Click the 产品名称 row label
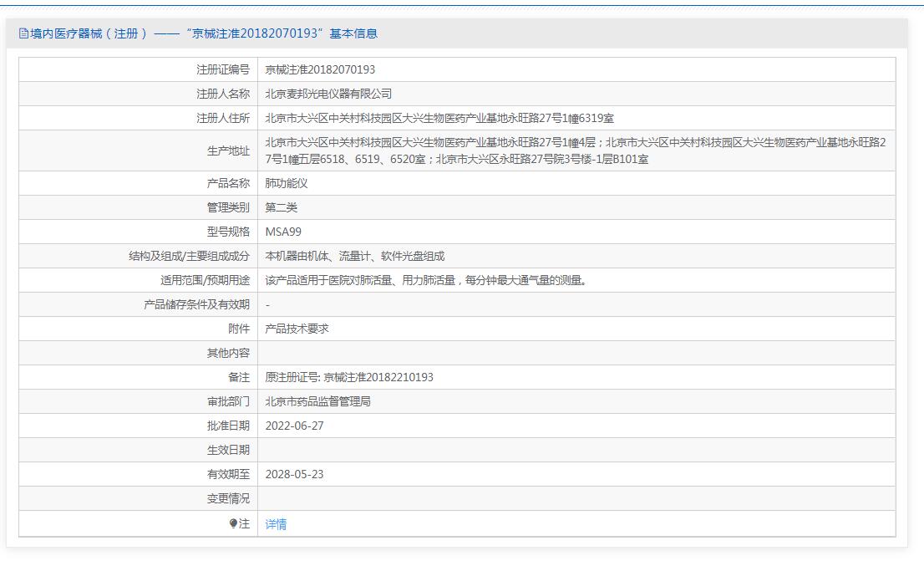924x561 pixels. [228, 183]
